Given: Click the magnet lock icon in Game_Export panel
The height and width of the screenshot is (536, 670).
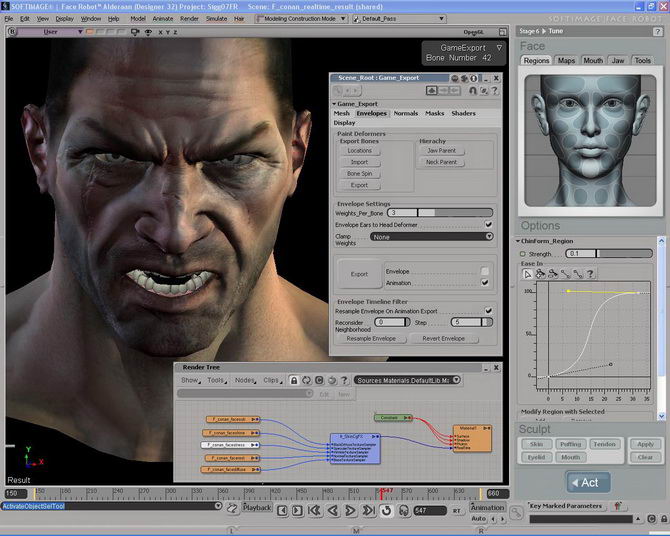Looking at the screenshot, I should [x=473, y=91].
